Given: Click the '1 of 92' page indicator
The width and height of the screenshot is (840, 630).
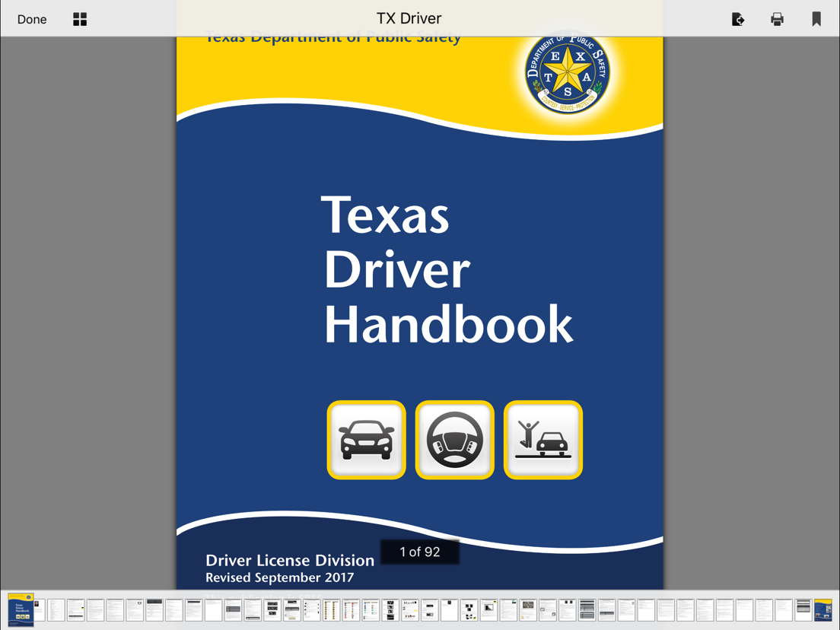Looking at the screenshot, I should tap(419, 551).
